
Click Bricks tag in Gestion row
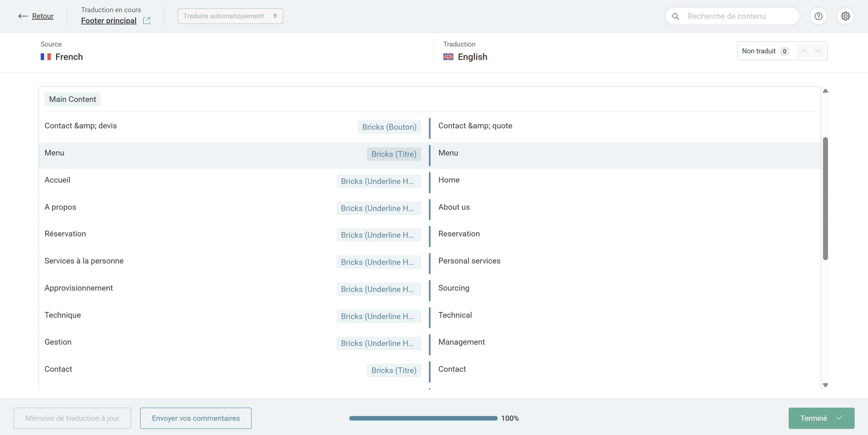[x=379, y=343]
